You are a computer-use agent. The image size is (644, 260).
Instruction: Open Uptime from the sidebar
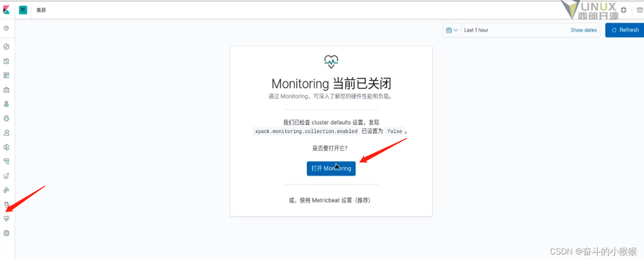[x=6, y=176]
